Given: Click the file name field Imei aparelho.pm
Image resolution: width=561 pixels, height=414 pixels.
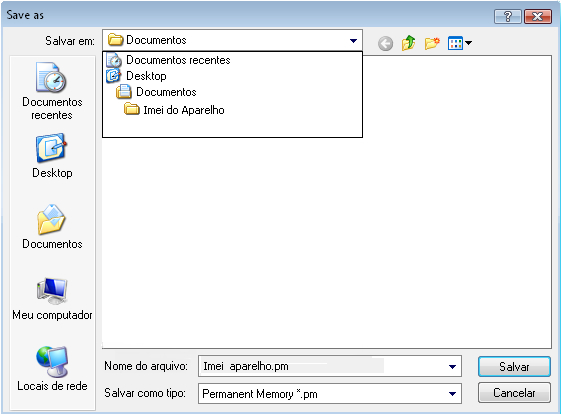Looking at the screenshot, I should (322, 366).
